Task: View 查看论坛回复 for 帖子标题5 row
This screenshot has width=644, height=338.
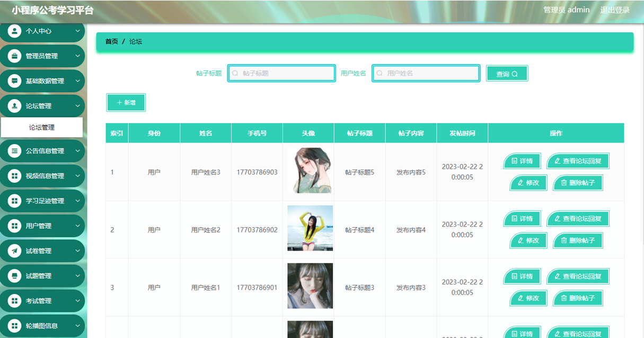Action: pyautogui.click(x=578, y=161)
